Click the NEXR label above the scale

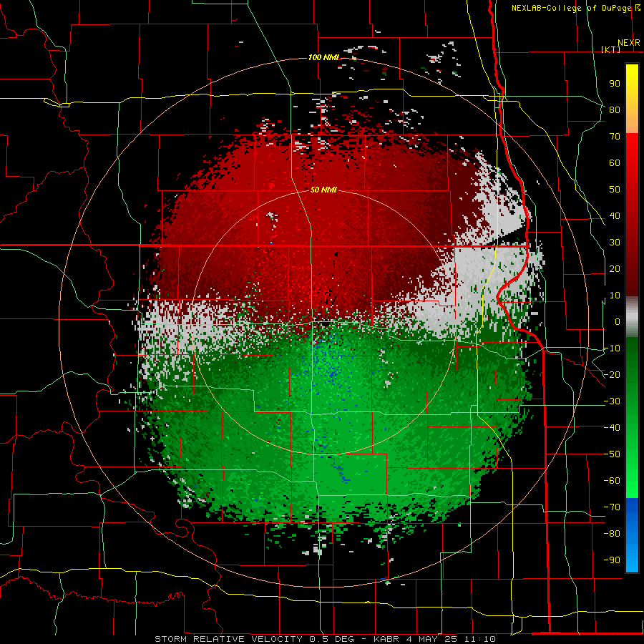(x=629, y=43)
